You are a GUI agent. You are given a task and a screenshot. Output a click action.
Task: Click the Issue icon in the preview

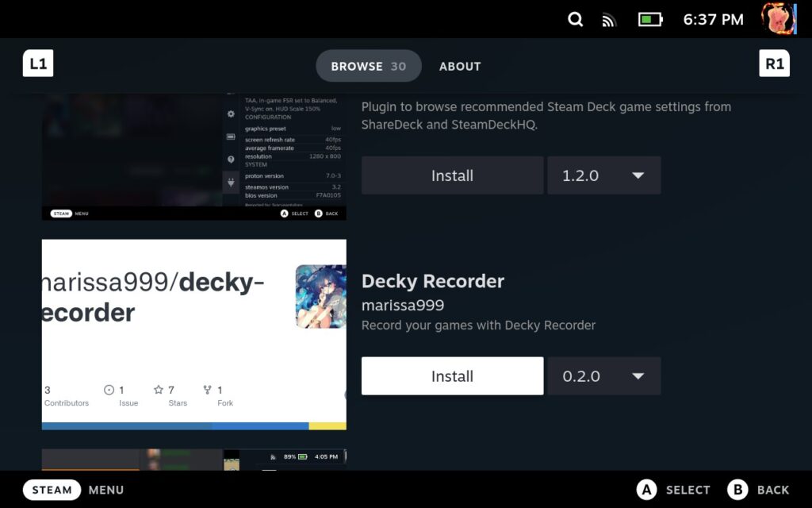109,390
